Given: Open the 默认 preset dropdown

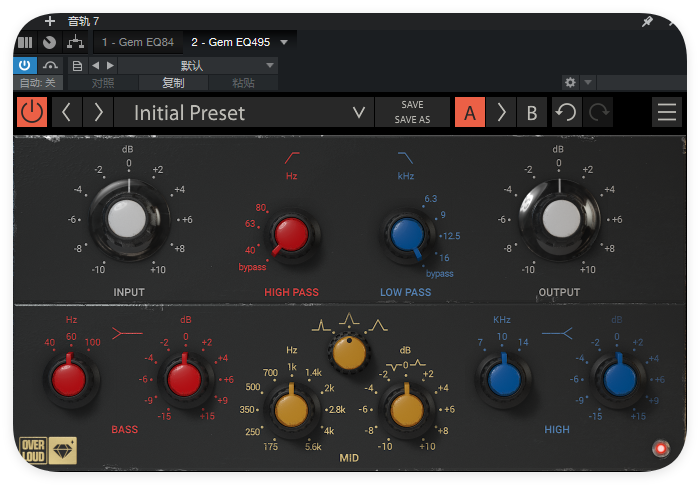Looking at the screenshot, I should [198, 66].
